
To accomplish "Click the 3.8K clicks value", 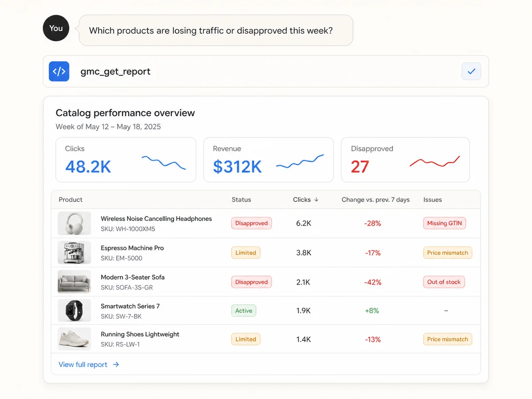I will click(304, 253).
